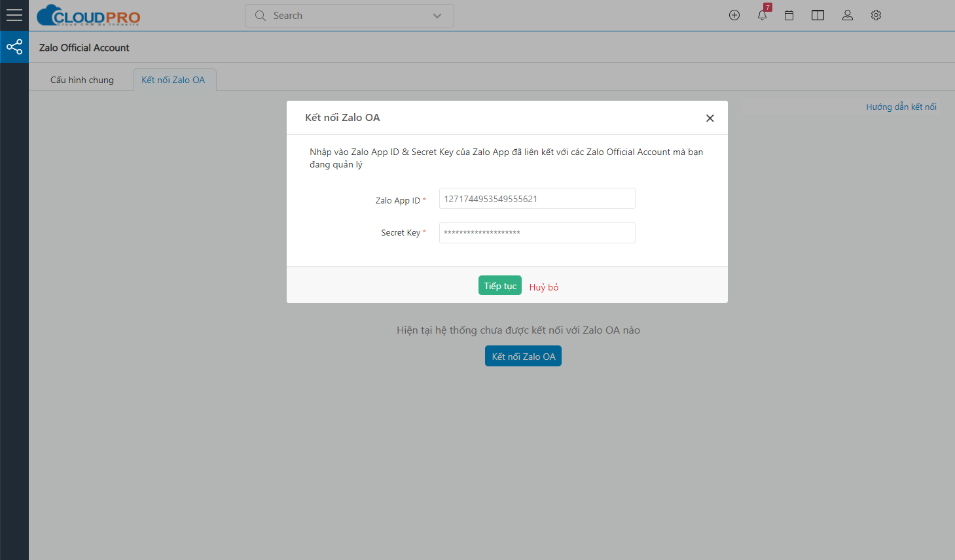955x560 pixels.
Task: Open the notifications bell
Action: (762, 15)
